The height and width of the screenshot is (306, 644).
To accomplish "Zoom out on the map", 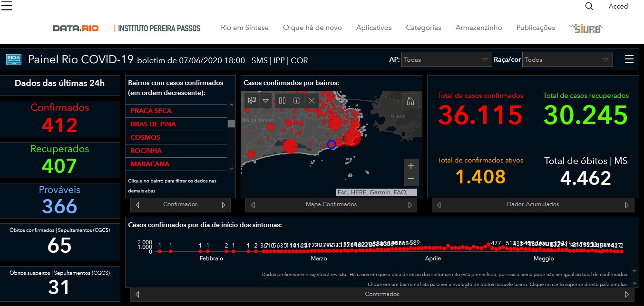I will [411, 179].
